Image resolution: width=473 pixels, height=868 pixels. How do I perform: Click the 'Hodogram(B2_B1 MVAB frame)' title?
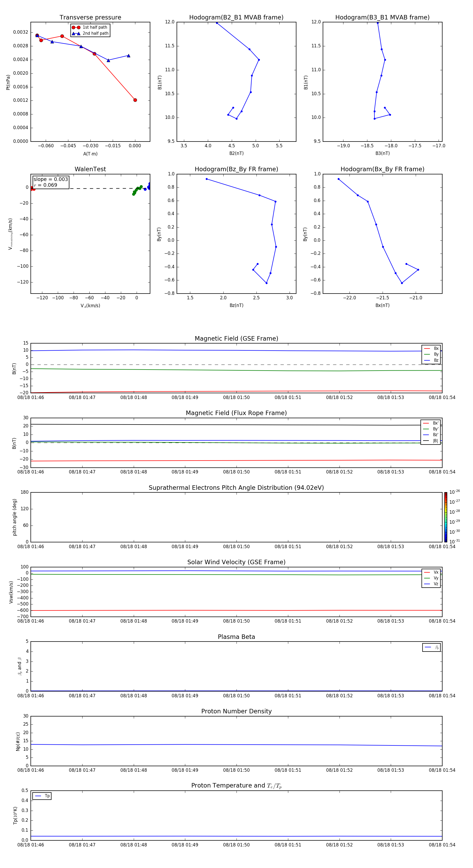pos(236,18)
